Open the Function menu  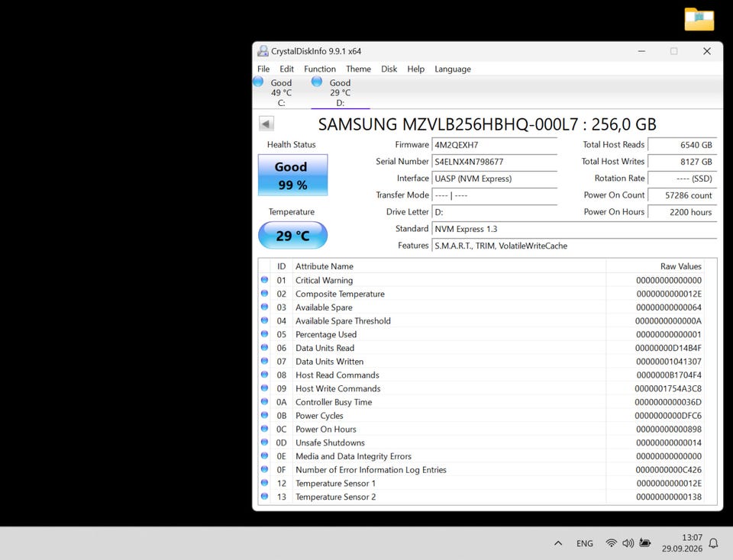[x=320, y=69]
